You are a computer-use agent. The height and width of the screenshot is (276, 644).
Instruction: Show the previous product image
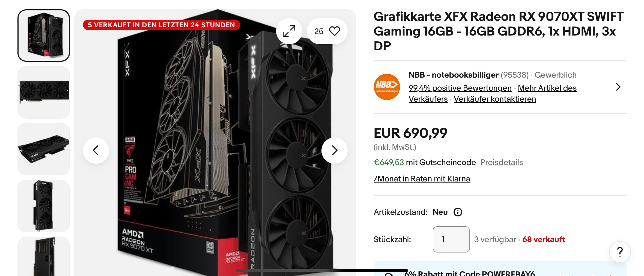(x=96, y=150)
